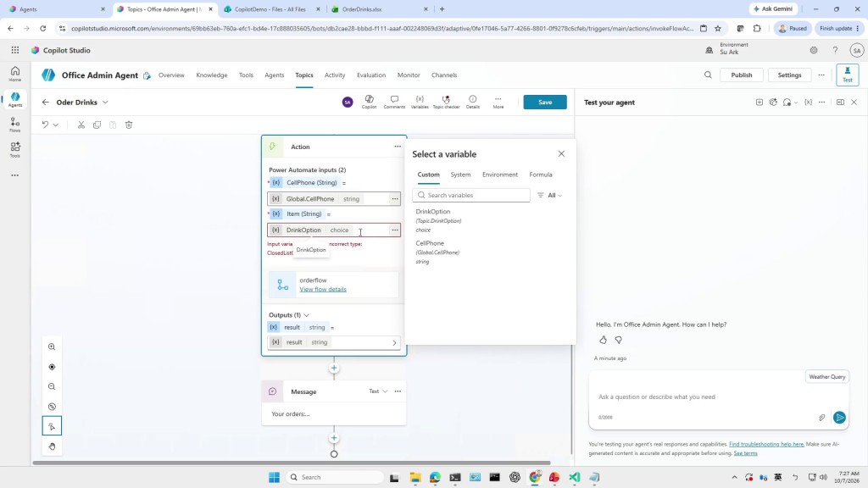Open Flows in left sidebar
The image size is (868, 488).
tap(15, 125)
